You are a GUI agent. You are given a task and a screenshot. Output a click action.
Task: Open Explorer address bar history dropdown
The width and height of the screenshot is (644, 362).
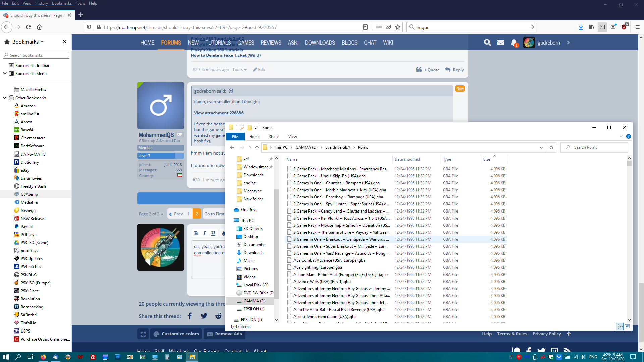[541, 147]
